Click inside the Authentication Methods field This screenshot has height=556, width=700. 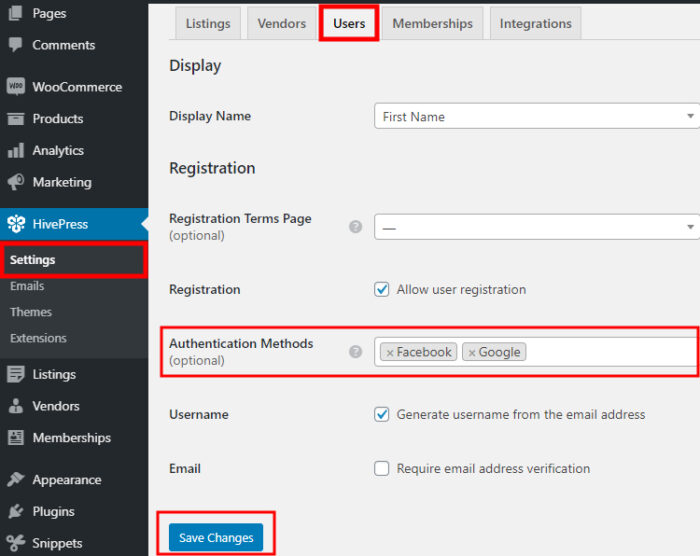coord(612,352)
